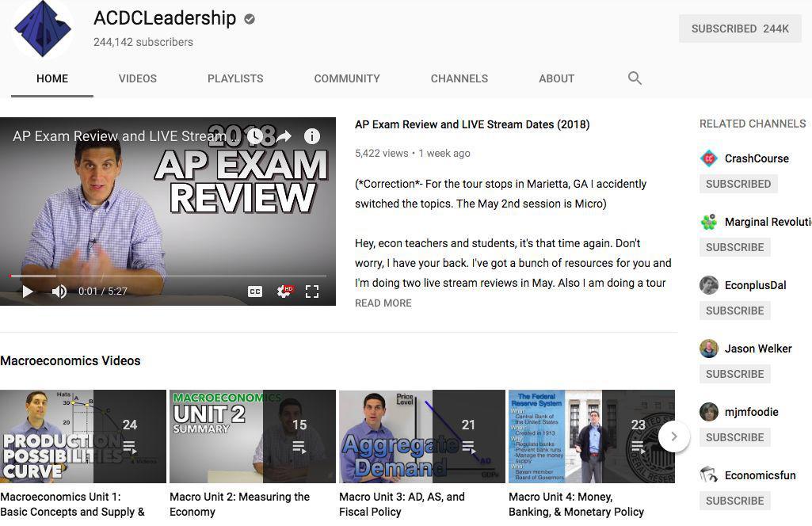Image resolution: width=812 pixels, height=526 pixels.
Task: Enter fullscreen mode on the video player
Action: coord(312,292)
